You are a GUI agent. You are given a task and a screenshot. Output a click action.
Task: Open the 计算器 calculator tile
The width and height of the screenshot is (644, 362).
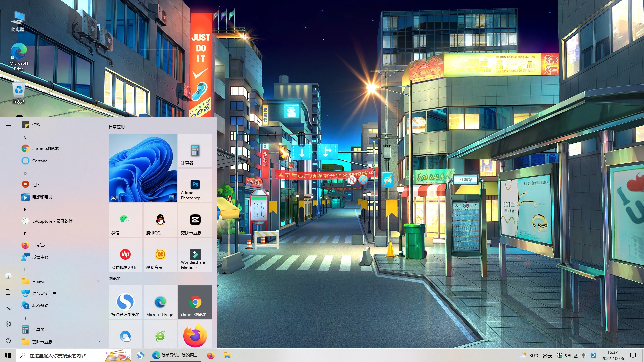195,150
